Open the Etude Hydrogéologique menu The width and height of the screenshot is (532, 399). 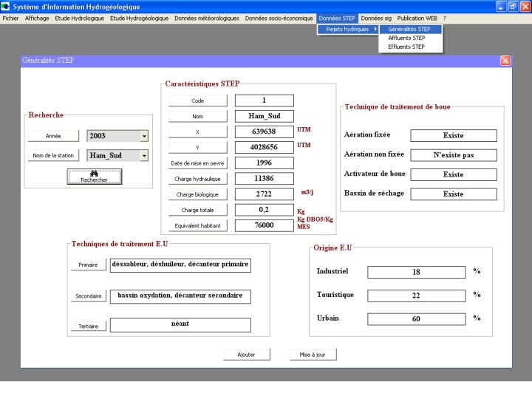(139, 18)
